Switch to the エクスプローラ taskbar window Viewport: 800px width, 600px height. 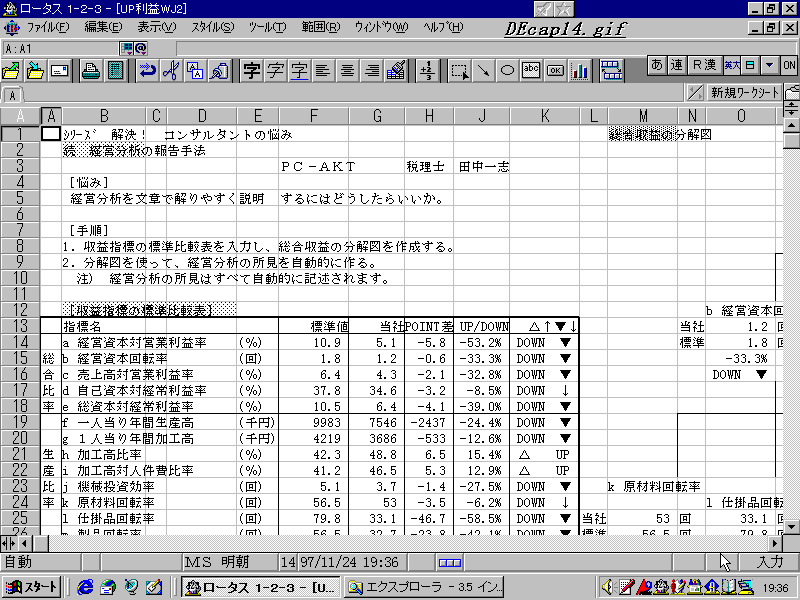pyautogui.click(x=420, y=587)
